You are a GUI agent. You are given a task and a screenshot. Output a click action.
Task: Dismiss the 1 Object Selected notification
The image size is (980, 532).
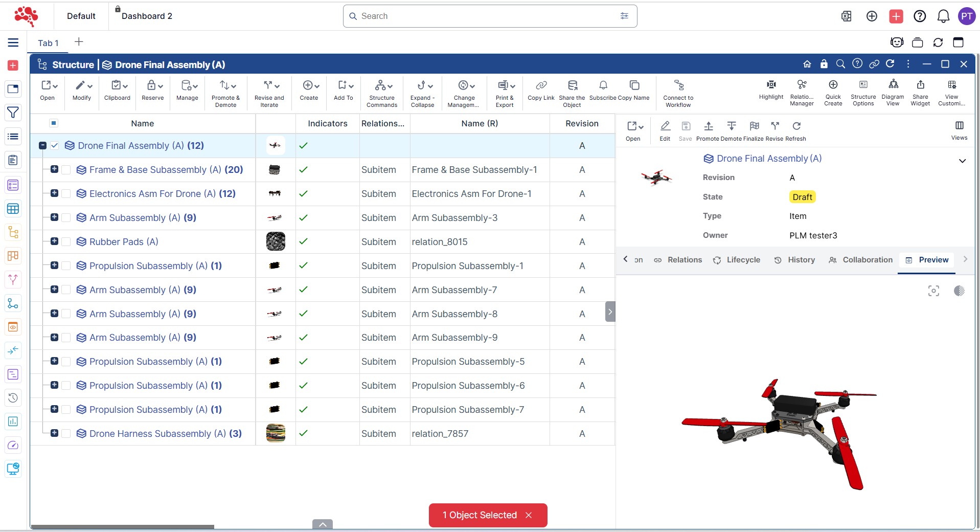(529, 515)
